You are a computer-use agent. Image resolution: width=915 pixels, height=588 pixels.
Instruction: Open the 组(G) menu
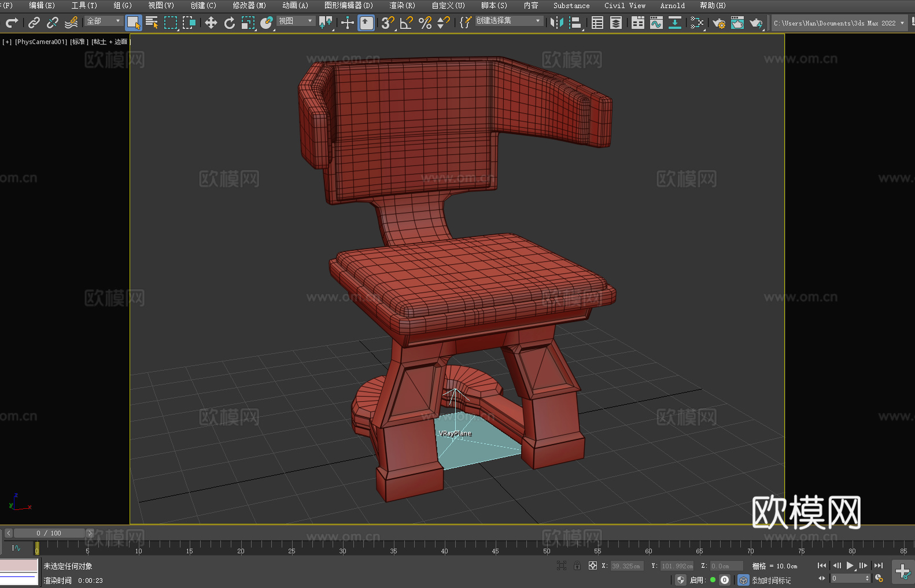[123, 5]
